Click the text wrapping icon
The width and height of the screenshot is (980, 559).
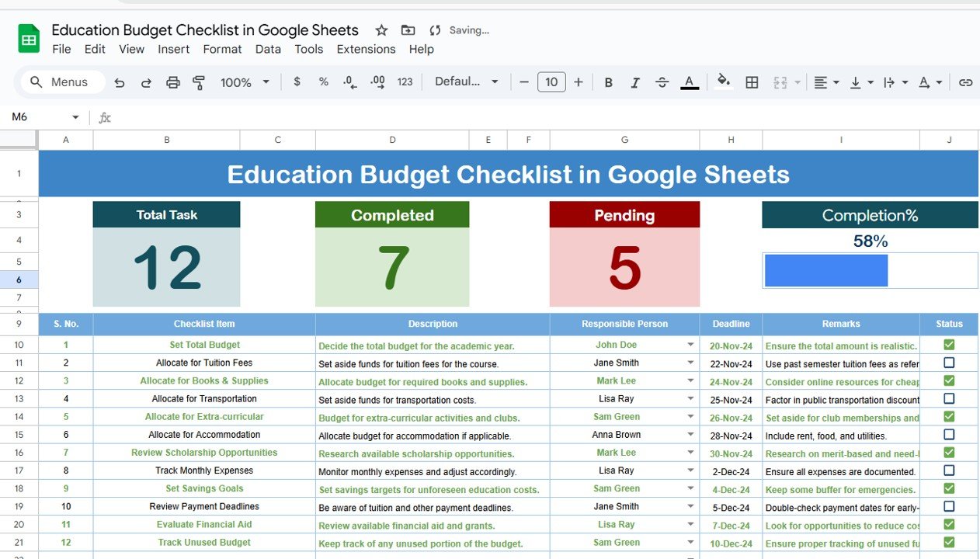click(889, 82)
